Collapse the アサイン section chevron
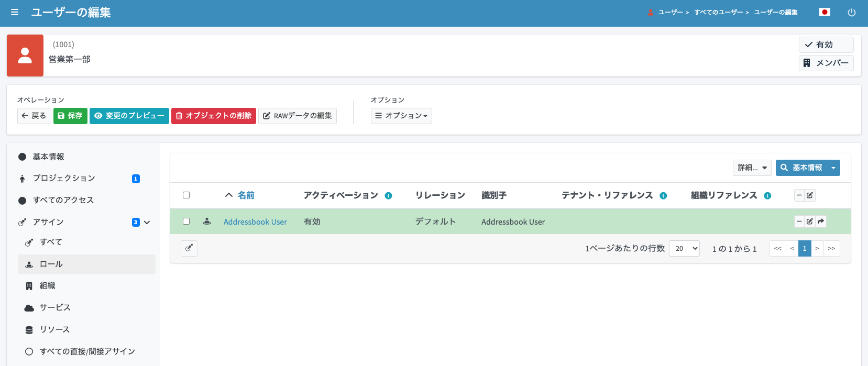The width and height of the screenshot is (868, 366). tap(147, 223)
